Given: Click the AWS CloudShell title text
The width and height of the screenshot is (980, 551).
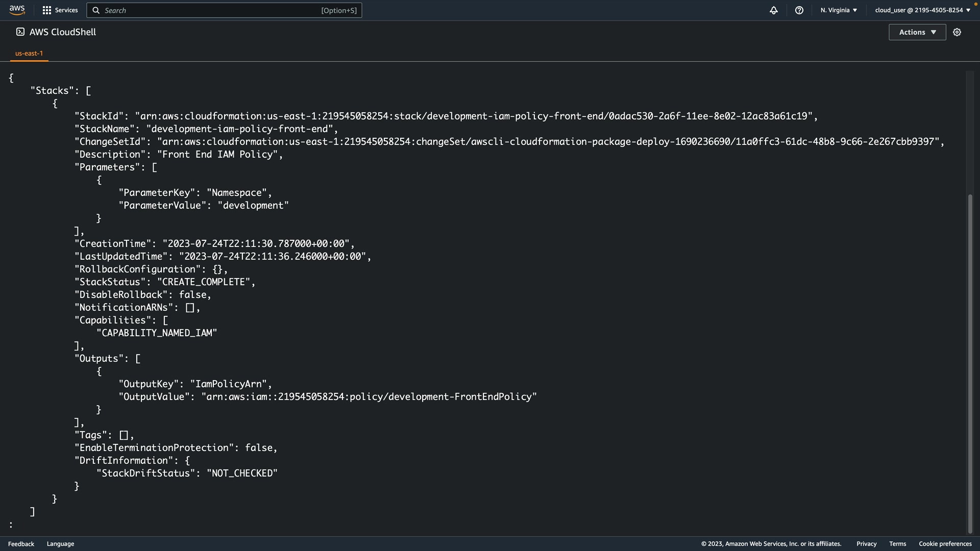Looking at the screenshot, I should pos(63,32).
